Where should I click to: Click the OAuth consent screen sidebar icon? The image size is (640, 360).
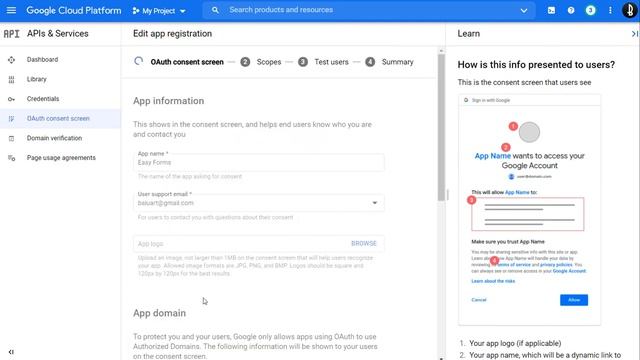pyautogui.click(x=11, y=119)
